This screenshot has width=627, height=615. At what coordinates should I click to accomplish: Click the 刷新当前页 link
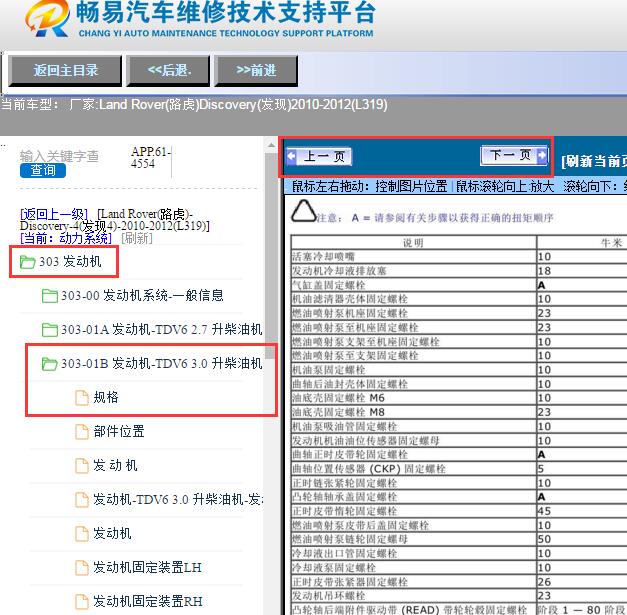[x=593, y=161]
